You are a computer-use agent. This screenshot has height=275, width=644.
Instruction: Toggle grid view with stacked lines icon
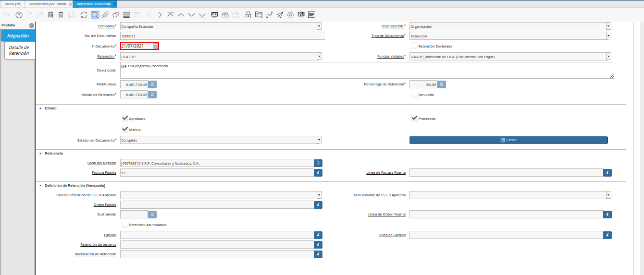[126, 15]
